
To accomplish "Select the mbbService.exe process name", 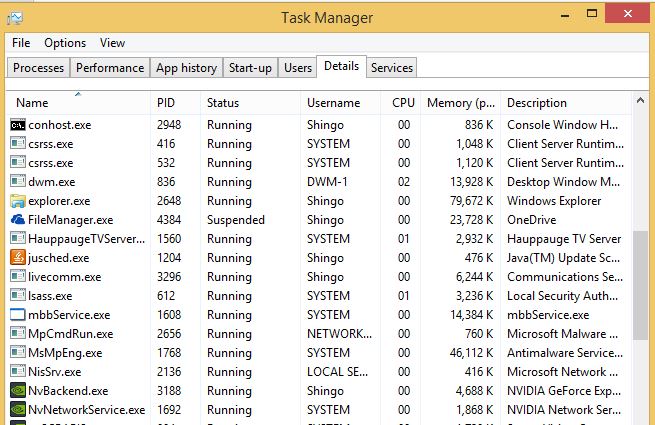I will [69, 315].
